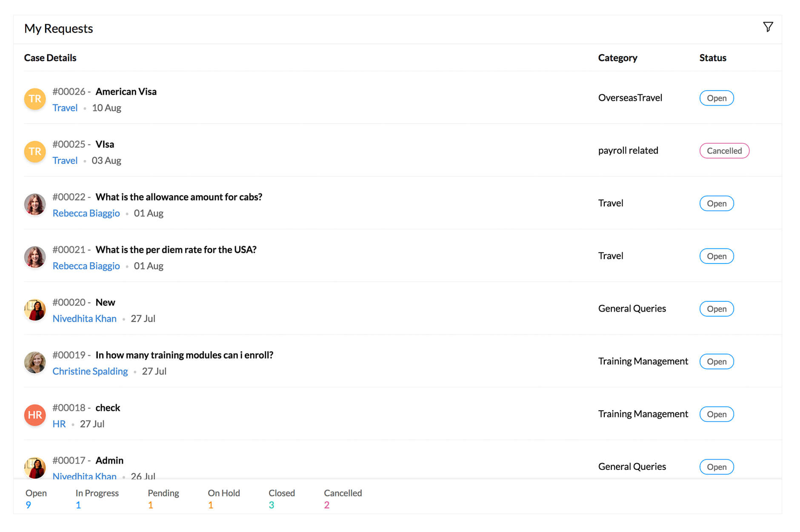Click Nivedhita Khan's avatar on case #00020
This screenshot has width=800, height=532.
point(35,309)
